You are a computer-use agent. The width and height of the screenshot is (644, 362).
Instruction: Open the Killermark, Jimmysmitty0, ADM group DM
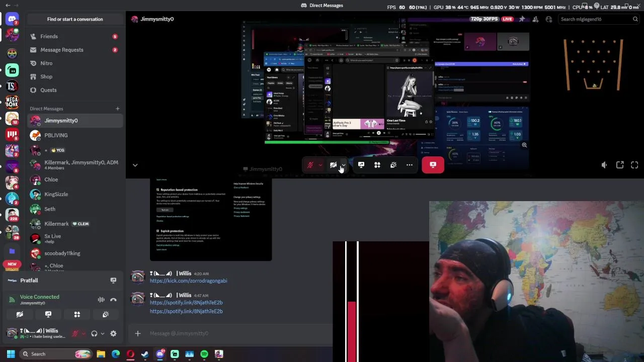(x=75, y=165)
